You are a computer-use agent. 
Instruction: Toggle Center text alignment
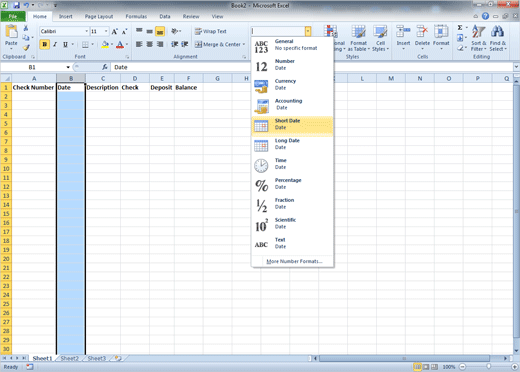150,44
